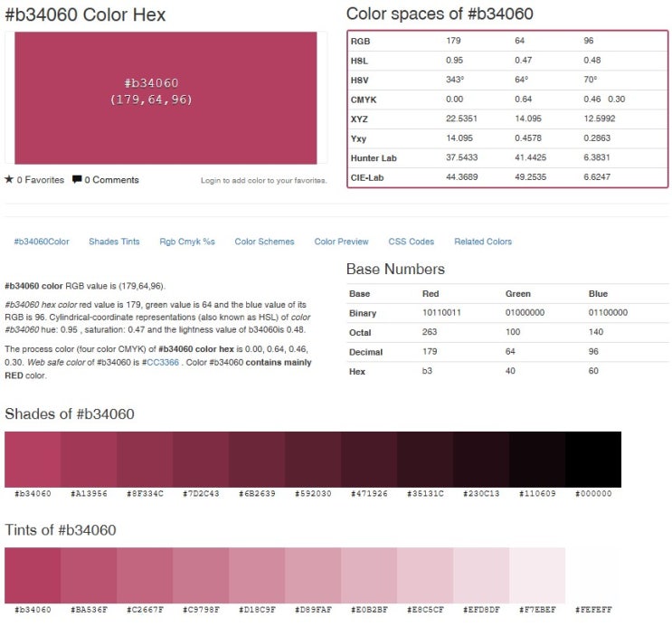This screenshot has height=627, width=672.
Task: Select the #230C13 shade swatch
Action: coord(481,460)
